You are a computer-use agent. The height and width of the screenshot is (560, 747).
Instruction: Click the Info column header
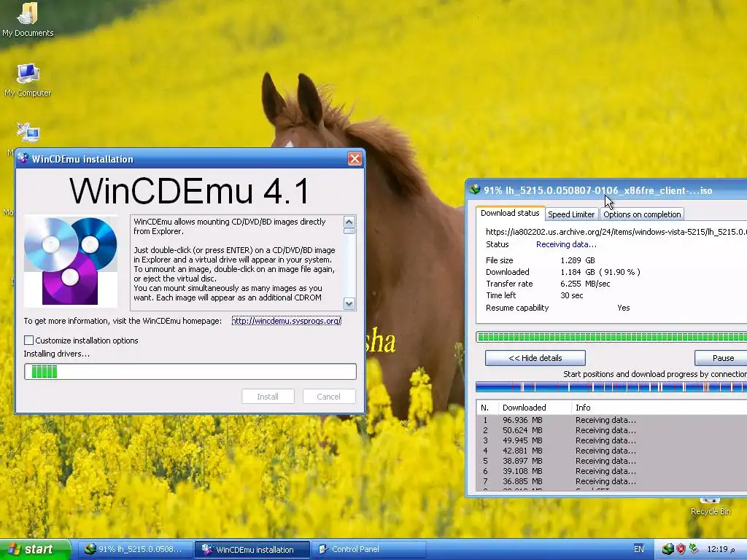[659, 408]
